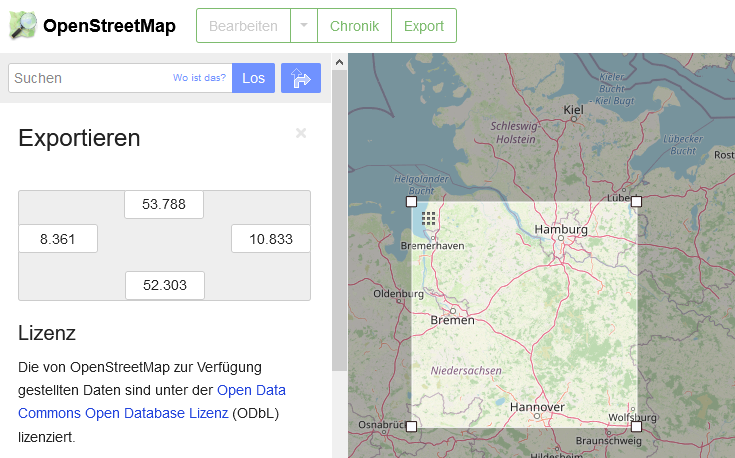Click the top-left selection box handle
Viewport: 735px width, 458px height.
click(x=411, y=202)
